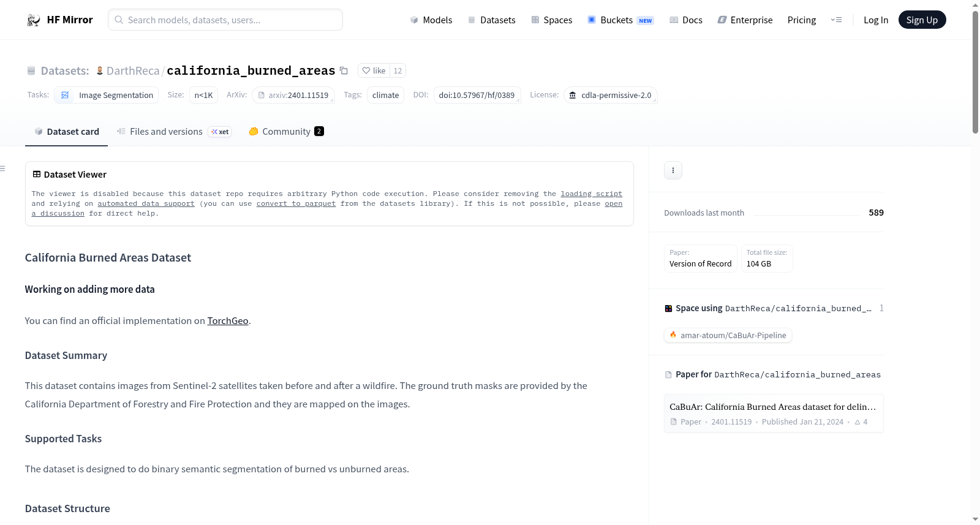Open the three-dot options menu
The image size is (980, 525).
click(673, 170)
